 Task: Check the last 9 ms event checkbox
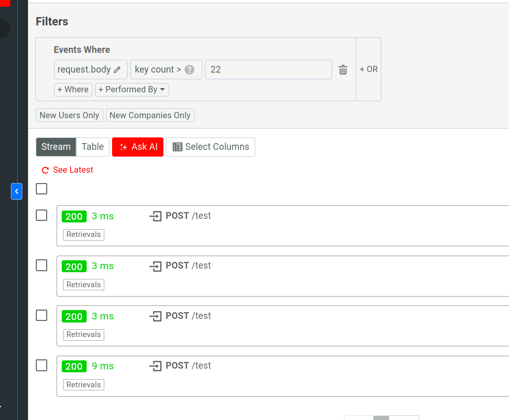click(x=41, y=365)
